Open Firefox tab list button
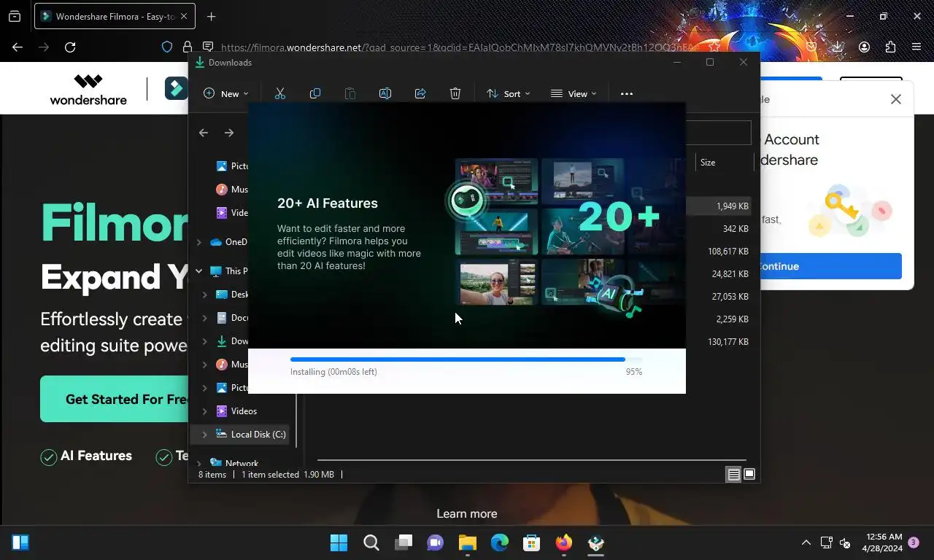This screenshot has width=934, height=560. 15,16
